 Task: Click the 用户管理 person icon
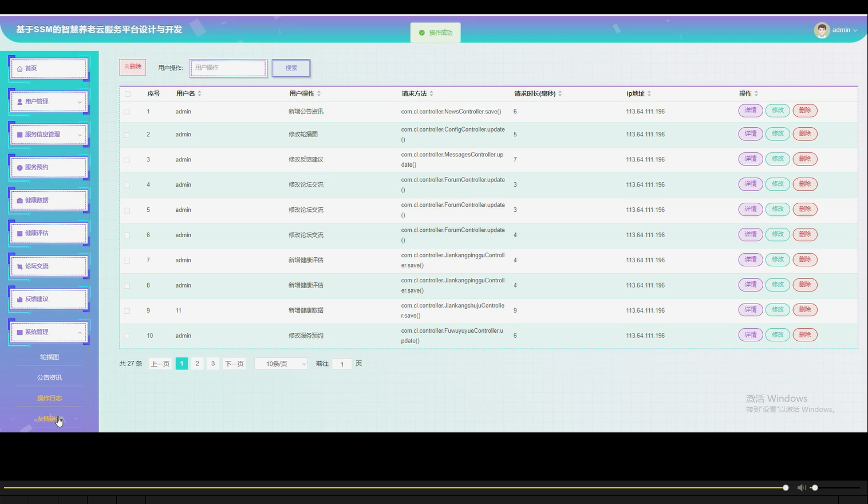[20, 101]
